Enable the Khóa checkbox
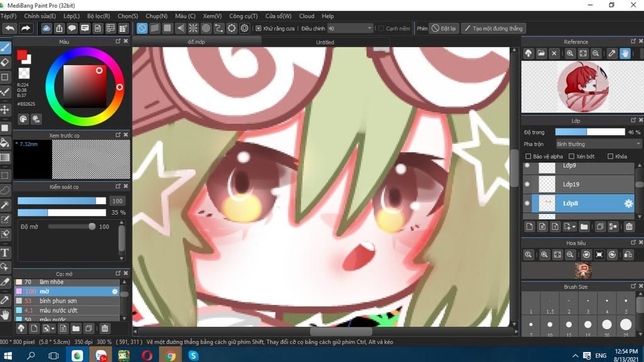This screenshot has width=644, height=362. pos(610,156)
